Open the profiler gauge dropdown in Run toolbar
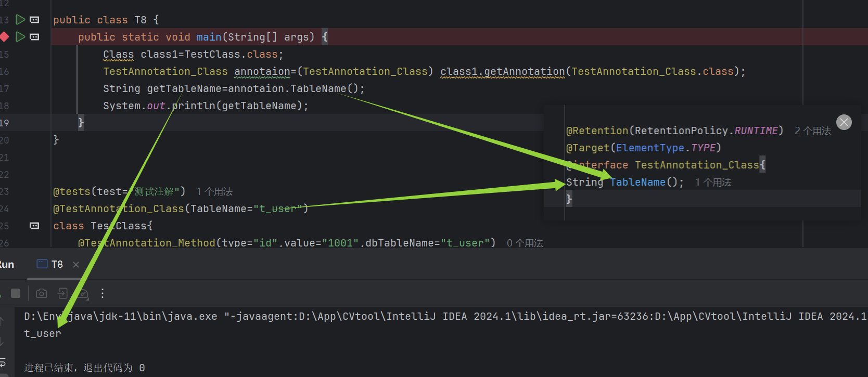 point(83,294)
